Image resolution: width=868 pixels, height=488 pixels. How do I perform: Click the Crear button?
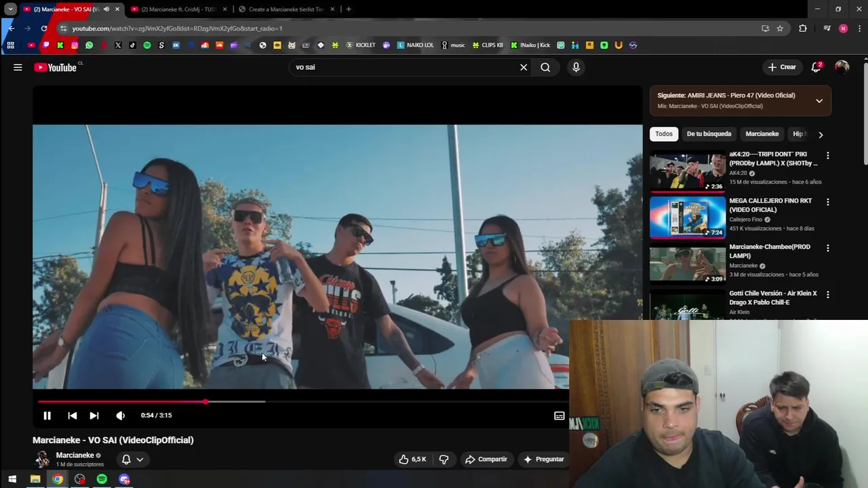pyautogui.click(x=782, y=67)
